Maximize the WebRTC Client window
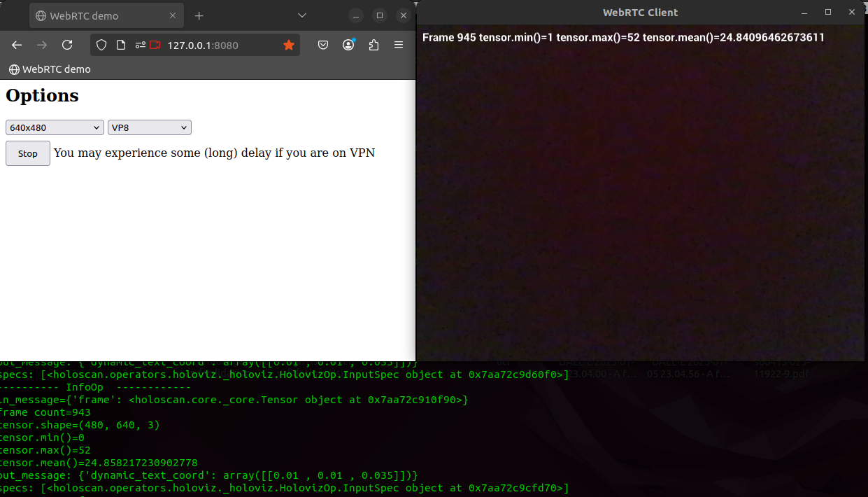This screenshot has width=868, height=497. (828, 12)
